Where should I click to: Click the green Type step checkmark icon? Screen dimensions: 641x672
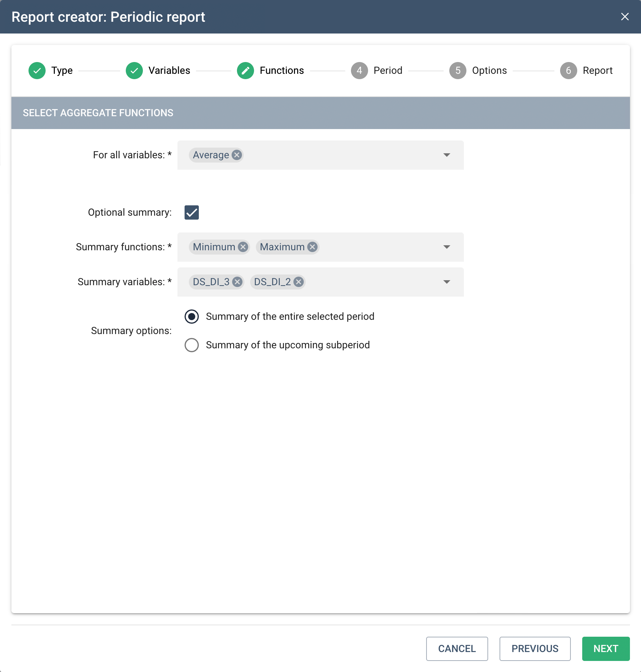coord(37,70)
